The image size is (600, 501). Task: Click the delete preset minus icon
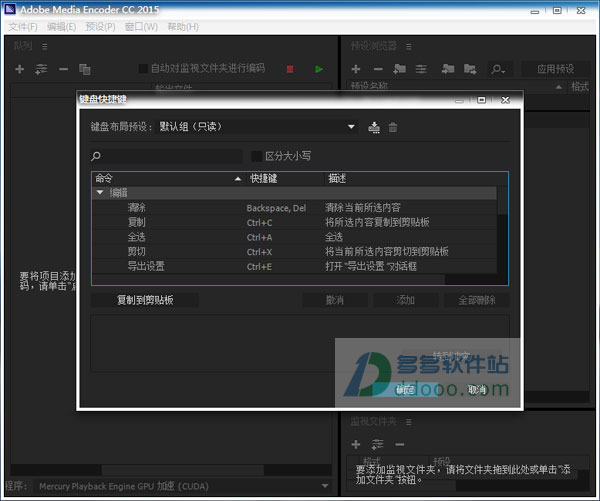pyautogui.click(x=378, y=69)
